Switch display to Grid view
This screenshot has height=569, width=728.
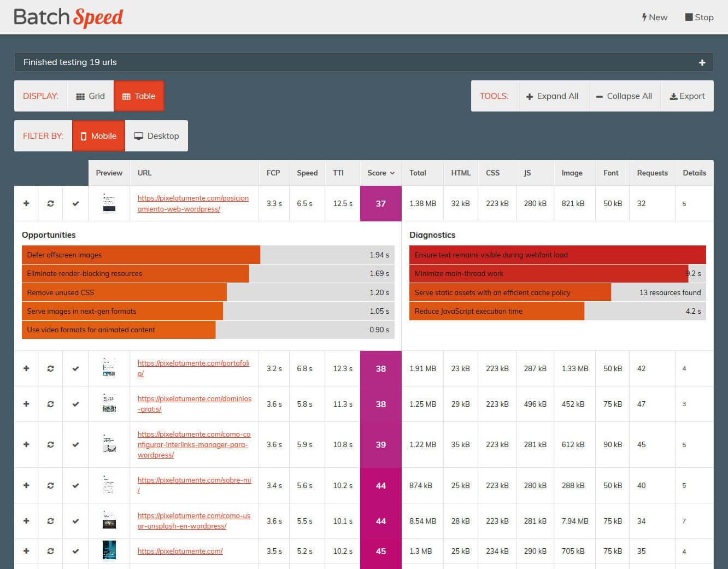tap(90, 96)
